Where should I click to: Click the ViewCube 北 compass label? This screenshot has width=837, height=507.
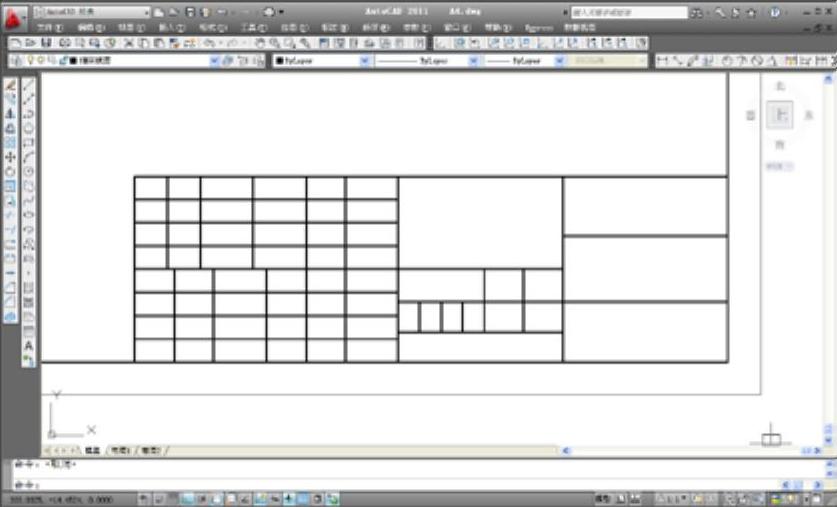tap(780, 86)
